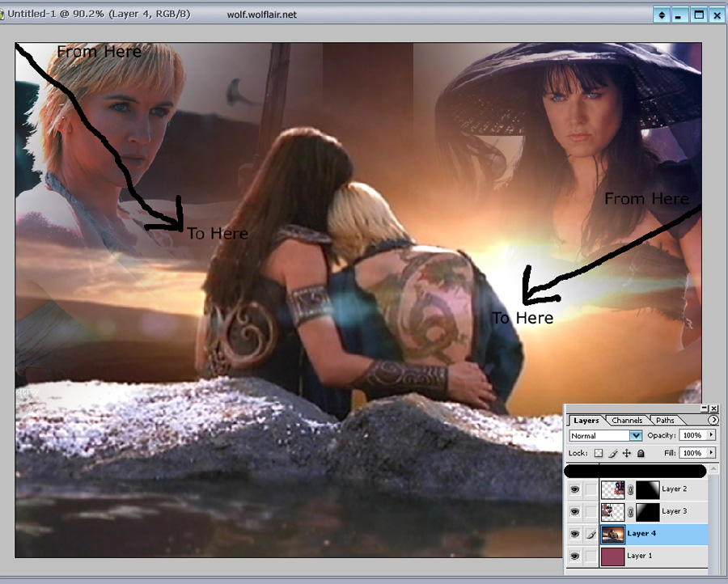
Task: Select Layer 1 by its name
Action: (x=639, y=556)
